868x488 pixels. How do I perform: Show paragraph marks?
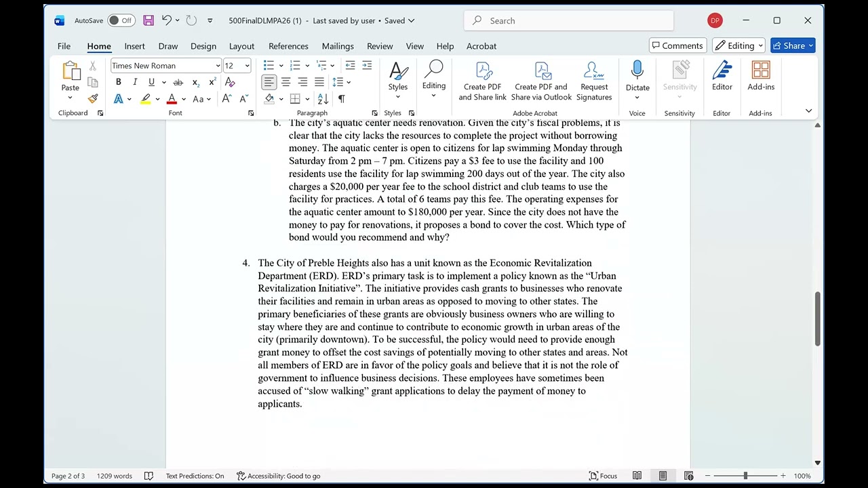tap(341, 99)
